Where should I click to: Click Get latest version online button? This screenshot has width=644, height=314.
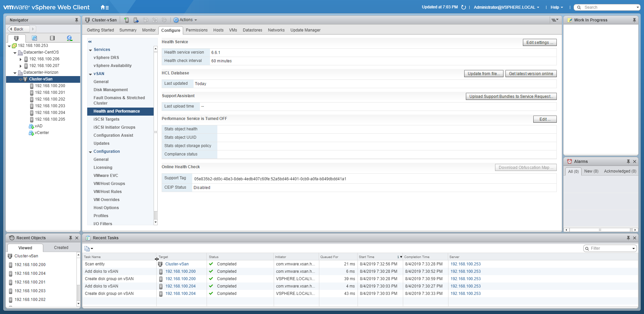pyautogui.click(x=531, y=74)
